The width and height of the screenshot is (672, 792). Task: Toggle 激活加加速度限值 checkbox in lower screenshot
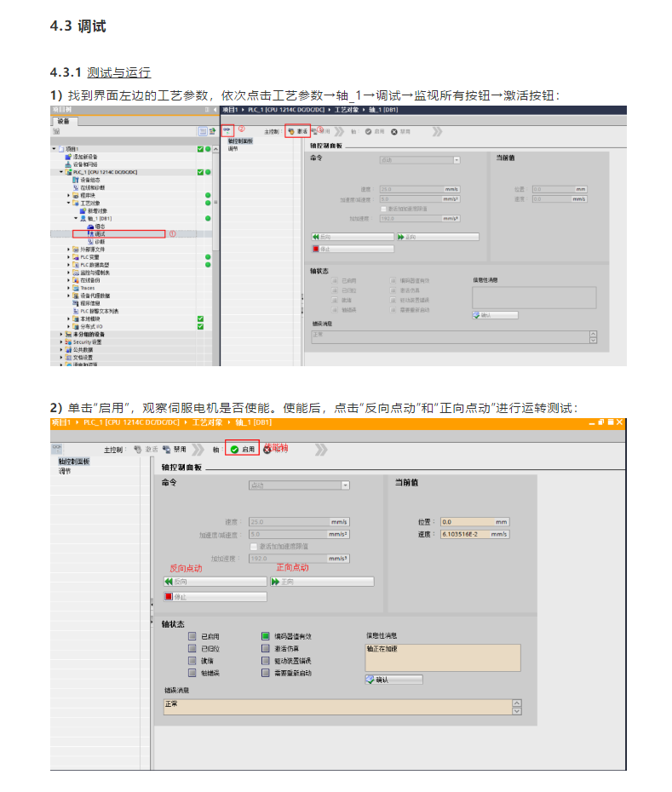tap(253, 546)
